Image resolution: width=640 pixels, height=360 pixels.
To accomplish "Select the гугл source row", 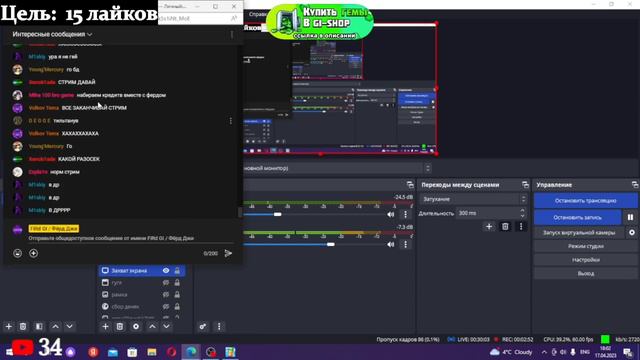I will point(142,282).
